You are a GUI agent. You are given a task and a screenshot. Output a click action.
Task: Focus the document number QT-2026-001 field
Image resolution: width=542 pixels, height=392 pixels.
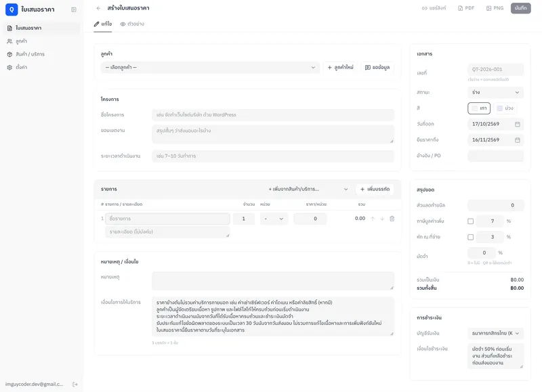click(496, 70)
